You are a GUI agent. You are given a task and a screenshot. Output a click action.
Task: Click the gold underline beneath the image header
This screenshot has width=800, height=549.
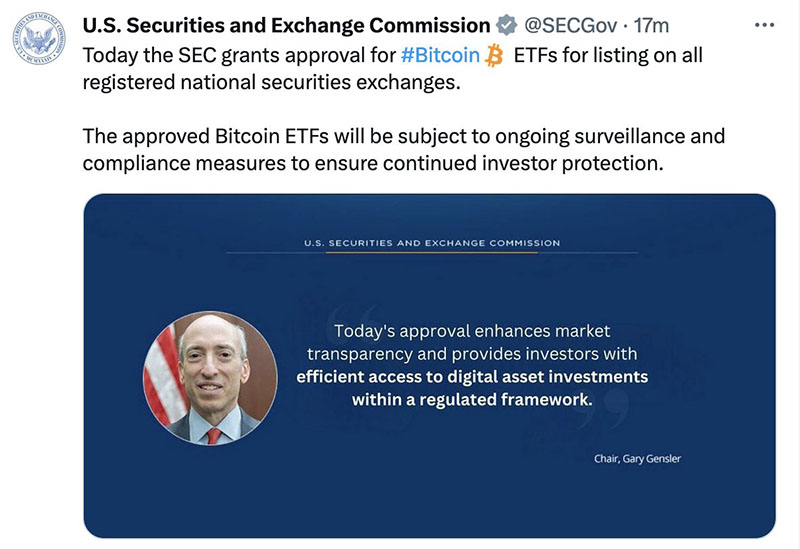[x=432, y=253]
